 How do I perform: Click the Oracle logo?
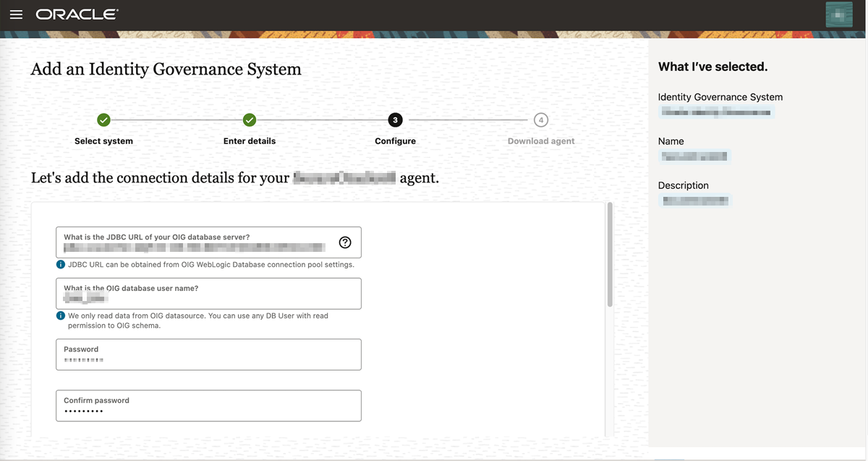pos(76,13)
